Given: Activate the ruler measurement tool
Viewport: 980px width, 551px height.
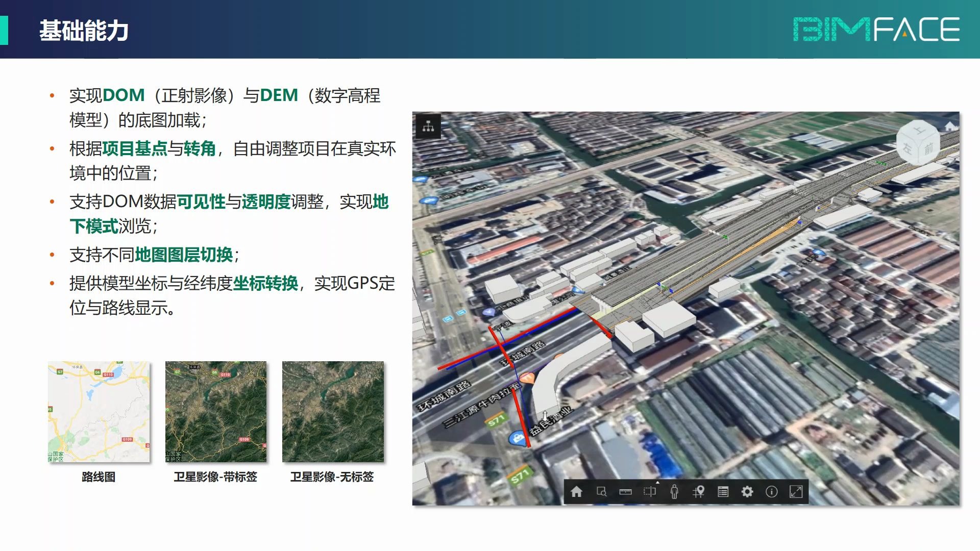Looking at the screenshot, I should click(x=625, y=492).
